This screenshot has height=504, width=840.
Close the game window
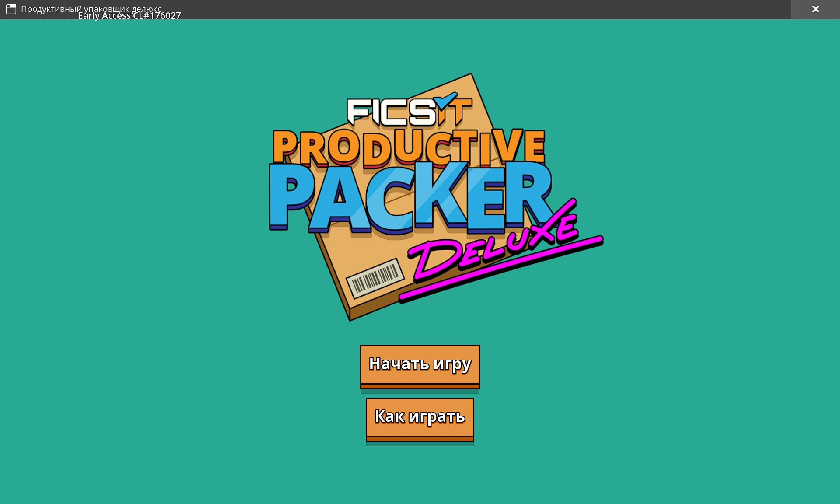point(815,8)
